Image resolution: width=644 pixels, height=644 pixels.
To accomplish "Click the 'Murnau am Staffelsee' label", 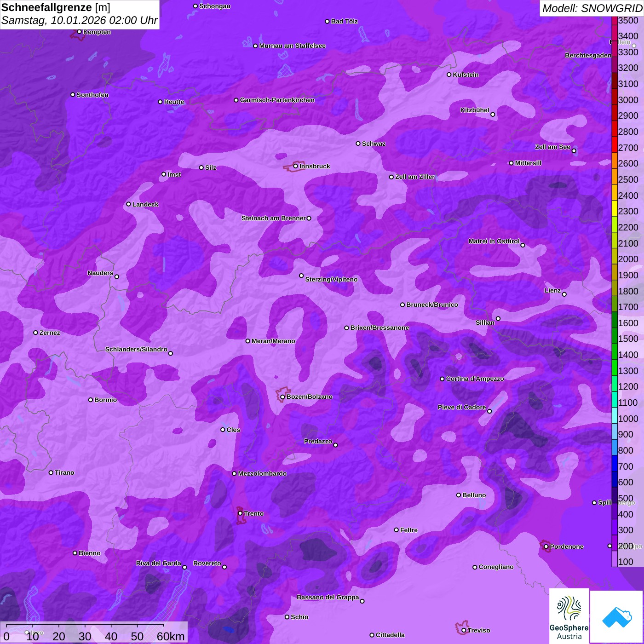I will click(x=293, y=46).
